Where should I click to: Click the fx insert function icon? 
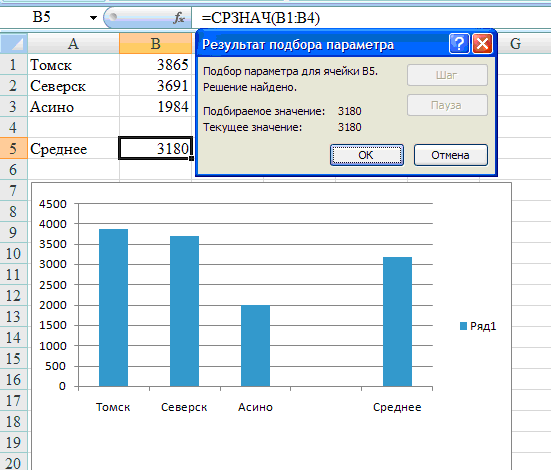(179, 18)
